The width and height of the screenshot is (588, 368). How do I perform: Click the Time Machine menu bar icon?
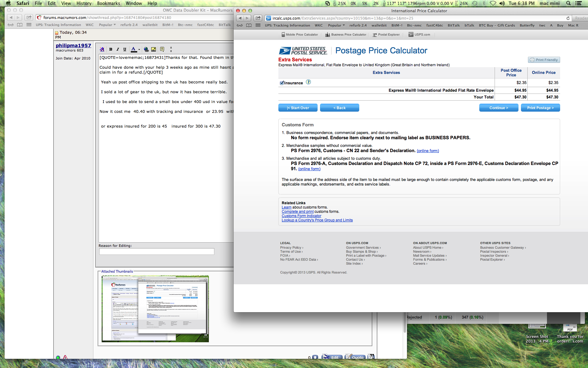[474, 3]
